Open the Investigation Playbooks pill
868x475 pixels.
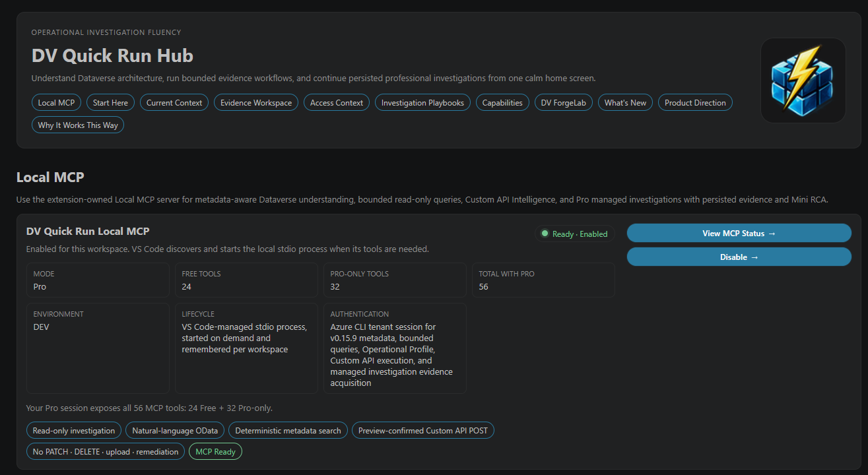(422, 102)
